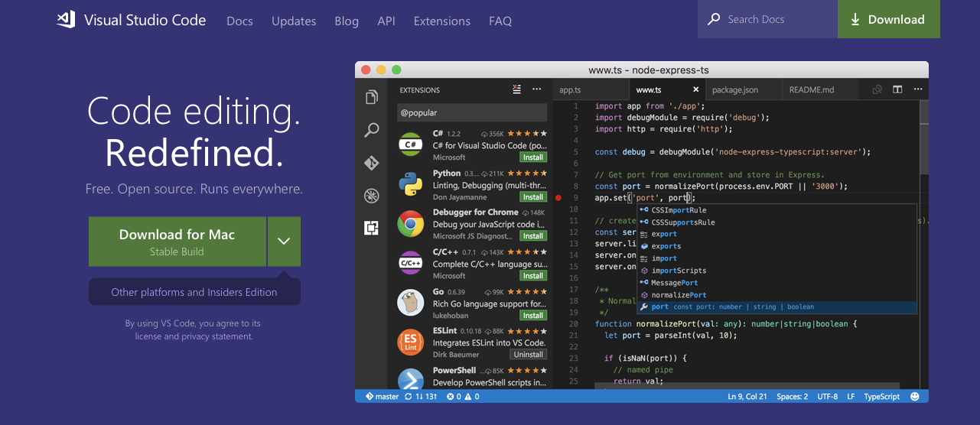This screenshot has height=425, width=980.
Task: Switch to the package.json tab
Action: [x=735, y=89]
